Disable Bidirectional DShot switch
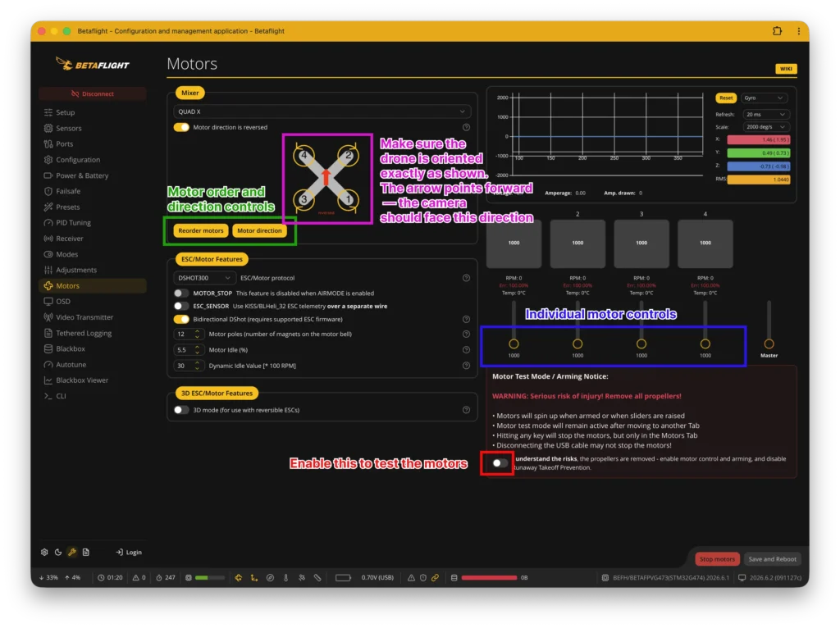 tap(181, 320)
